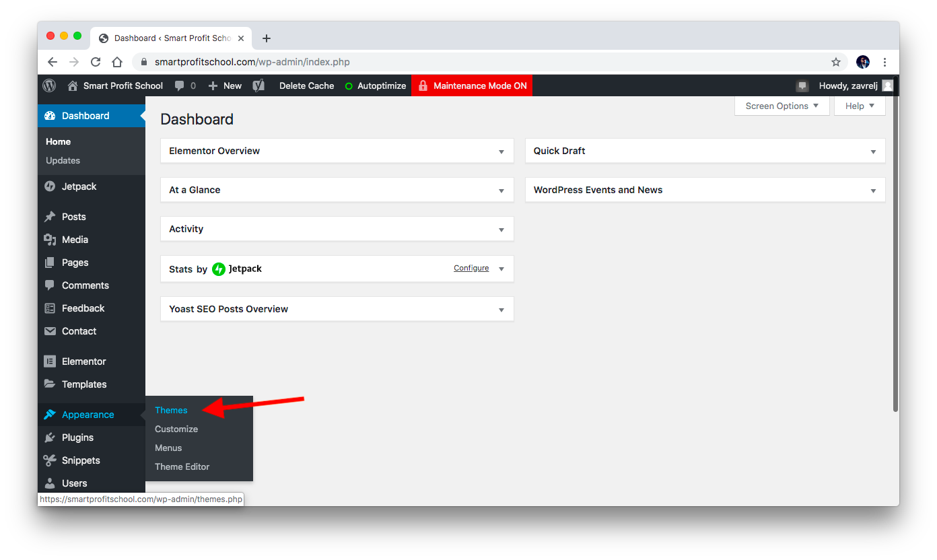Close the Dashboard browser tab
This screenshot has height=560, width=937.
[241, 38]
